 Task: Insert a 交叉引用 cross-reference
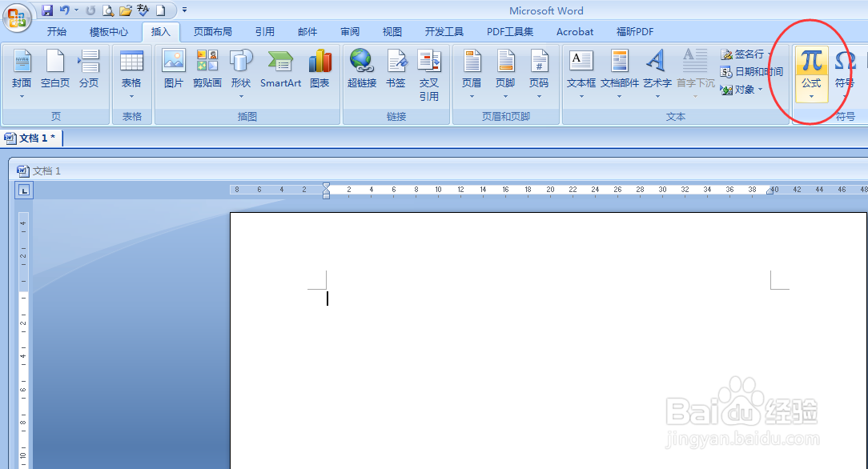click(x=429, y=74)
